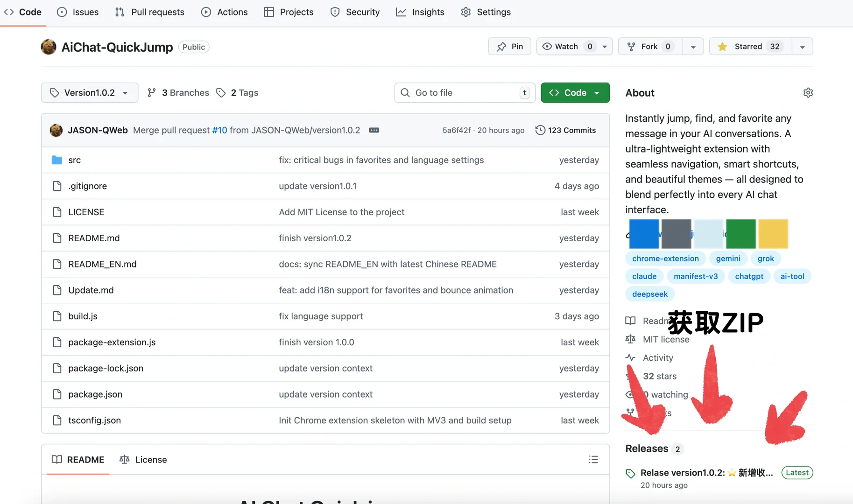Screen dimensions: 853x504
Task: Open commit 'fix language support'
Action: click(321, 316)
